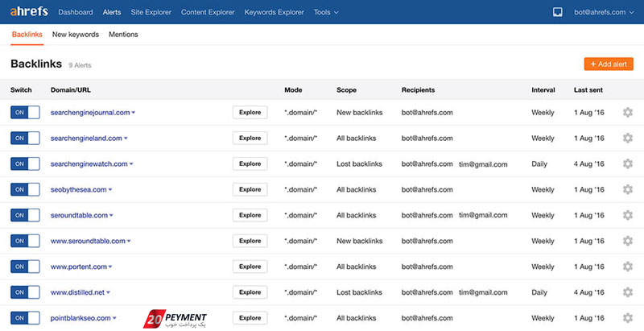The height and width of the screenshot is (331, 644).
Task: Open Content Explorer in the navigation
Action: point(208,12)
